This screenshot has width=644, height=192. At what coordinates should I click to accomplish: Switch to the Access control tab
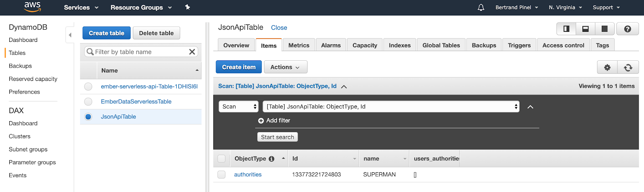coord(563,45)
